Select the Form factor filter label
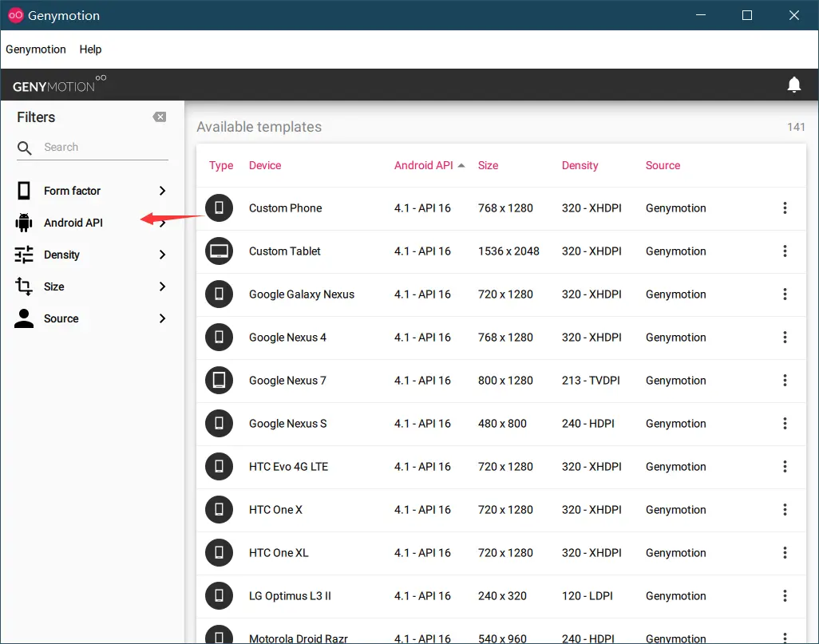Image resolution: width=819 pixels, height=644 pixels. (72, 191)
